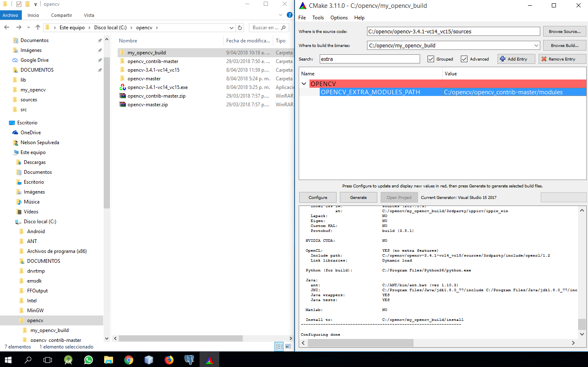
Task: Open the Tools menu in CMake
Action: [x=318, y=18]
